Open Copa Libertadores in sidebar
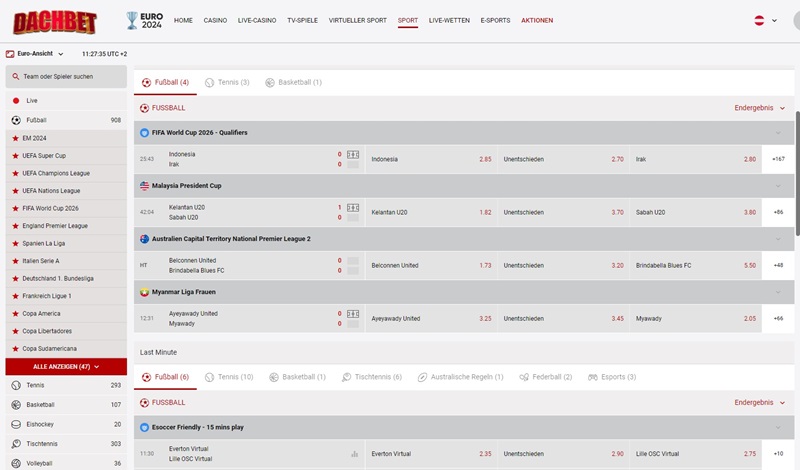The height and width of the screenshot is (470, 800). tap(66, 331)
